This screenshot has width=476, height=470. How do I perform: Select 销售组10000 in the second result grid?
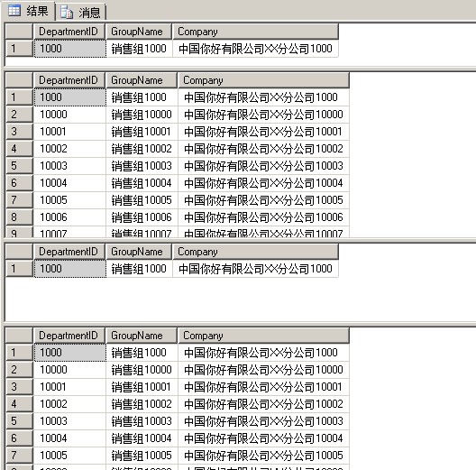point(142,115)
